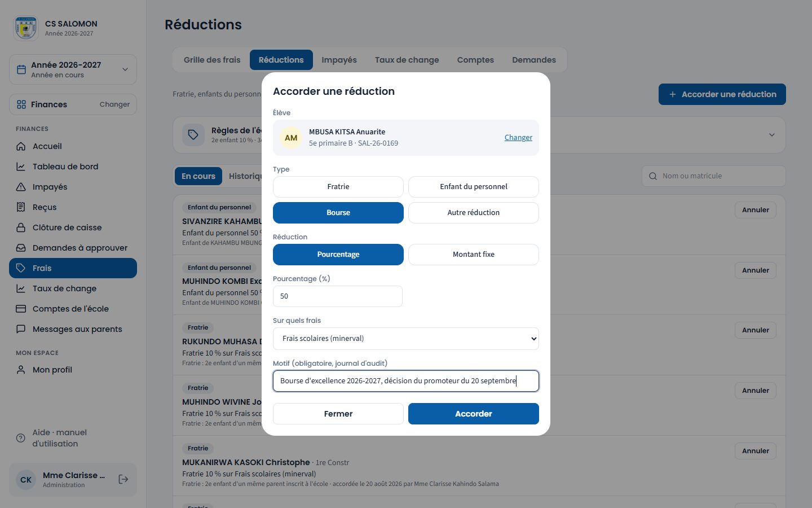
Task: Click the Messages aux parents chat icon
Action: coord(21,329)
